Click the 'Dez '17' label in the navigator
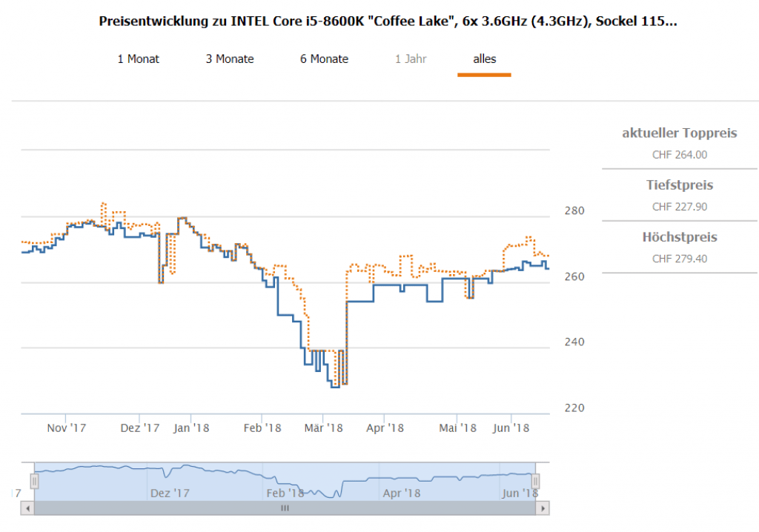 (170, 493)
